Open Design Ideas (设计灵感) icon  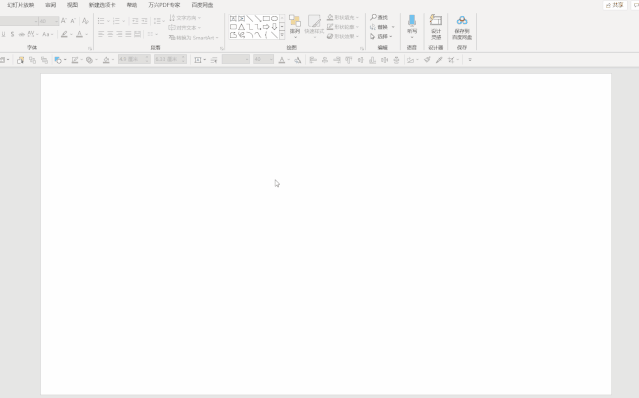pyautogui.click(x=436, y=20)
